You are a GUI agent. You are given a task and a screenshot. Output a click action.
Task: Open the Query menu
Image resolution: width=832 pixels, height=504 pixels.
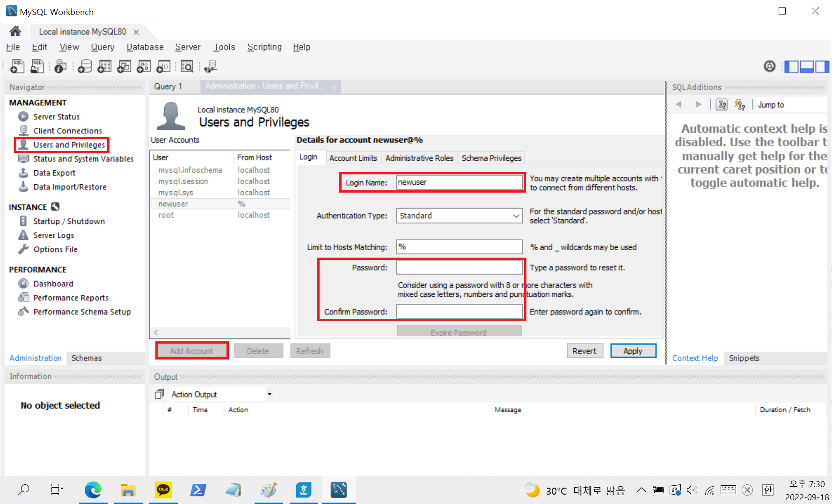click(102, 47)
